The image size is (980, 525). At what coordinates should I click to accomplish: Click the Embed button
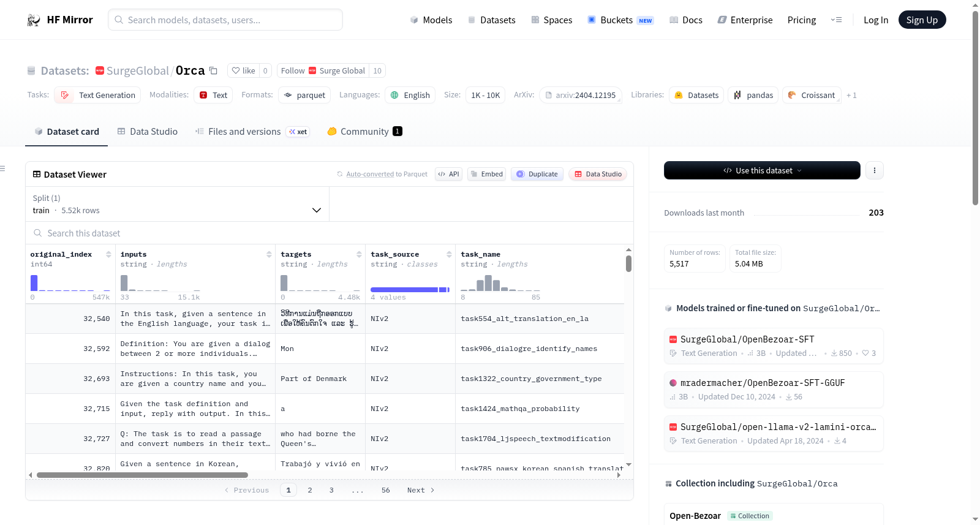click(x=486, y=174)
